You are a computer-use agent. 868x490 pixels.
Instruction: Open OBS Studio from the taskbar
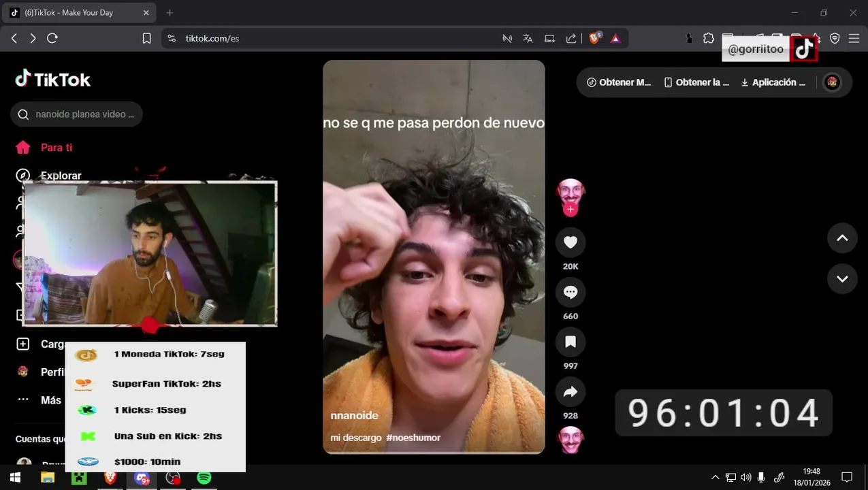[173, 478]
